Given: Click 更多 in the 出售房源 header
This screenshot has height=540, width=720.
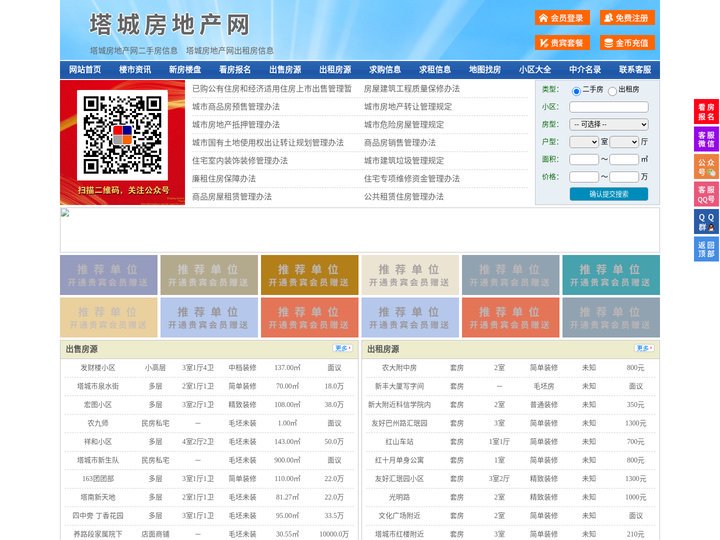Looking at the screenshot, I should [x=343, y=349].
